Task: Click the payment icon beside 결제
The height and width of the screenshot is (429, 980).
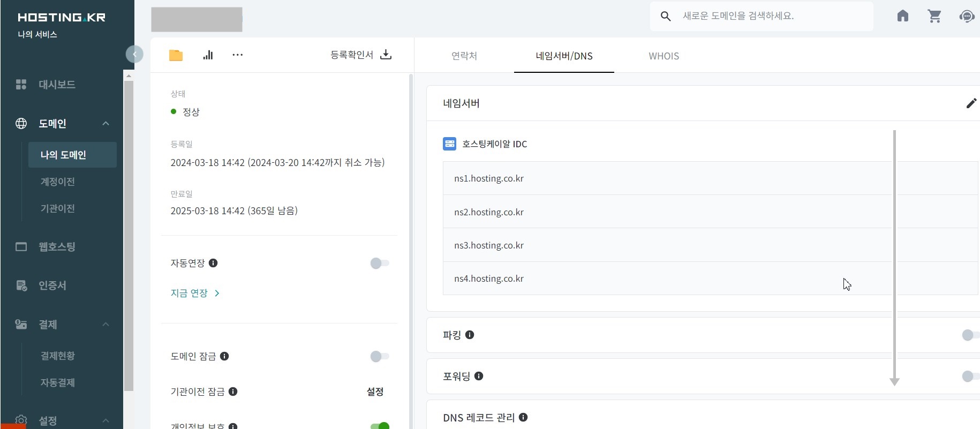Action: (x=21, y=324)
